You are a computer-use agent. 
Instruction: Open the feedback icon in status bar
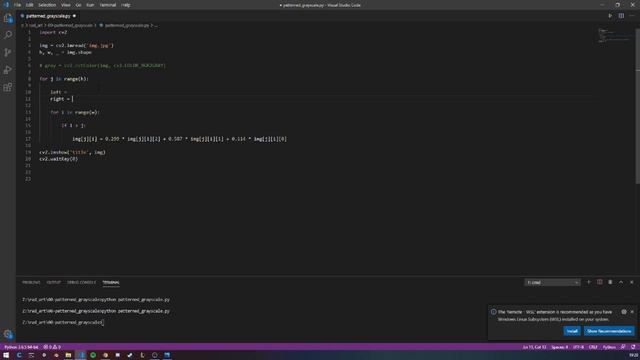click(623, 347)
